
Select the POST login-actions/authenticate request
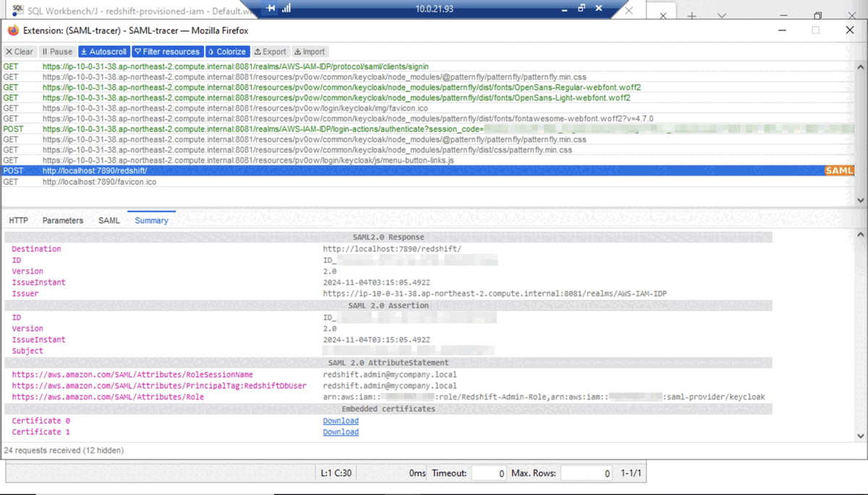[x=428, y=129]
